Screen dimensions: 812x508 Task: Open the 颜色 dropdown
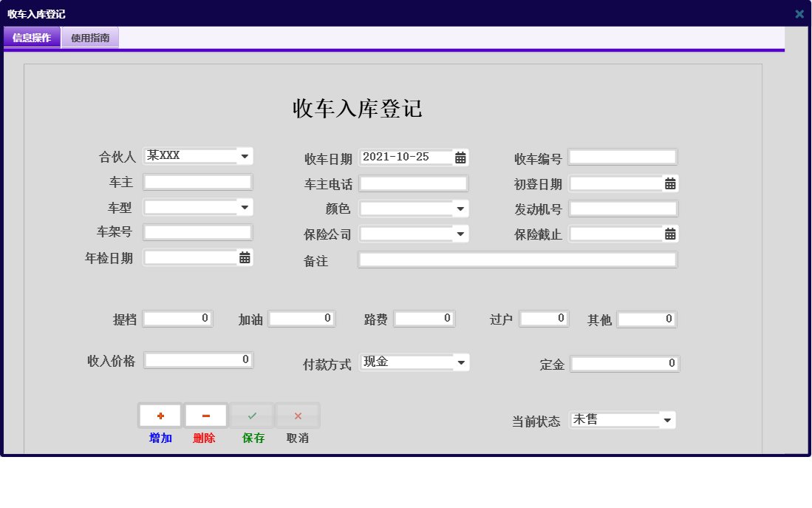461,208
